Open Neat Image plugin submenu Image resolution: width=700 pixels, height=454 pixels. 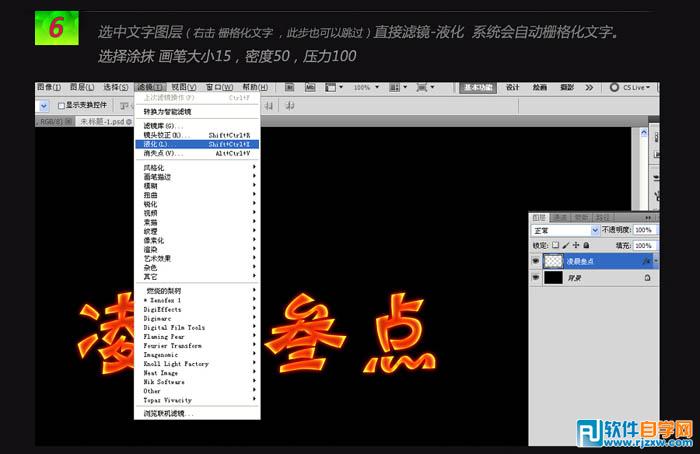pos(198,373)
